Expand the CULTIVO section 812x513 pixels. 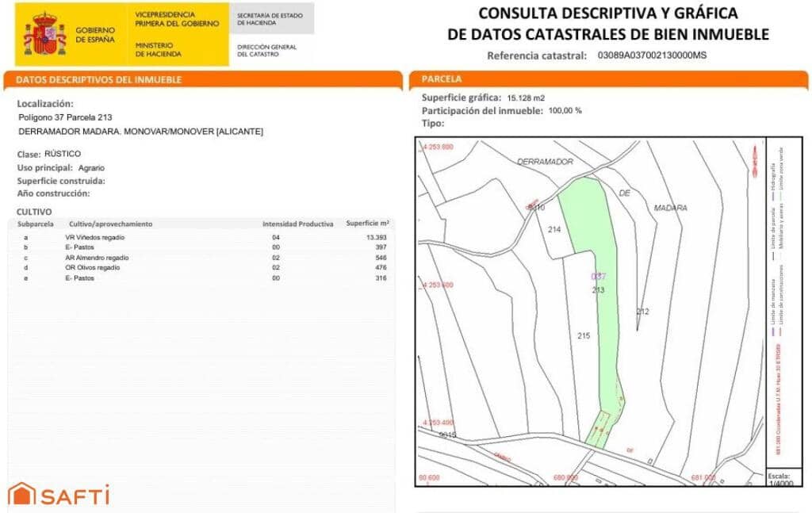click(33, 212)
